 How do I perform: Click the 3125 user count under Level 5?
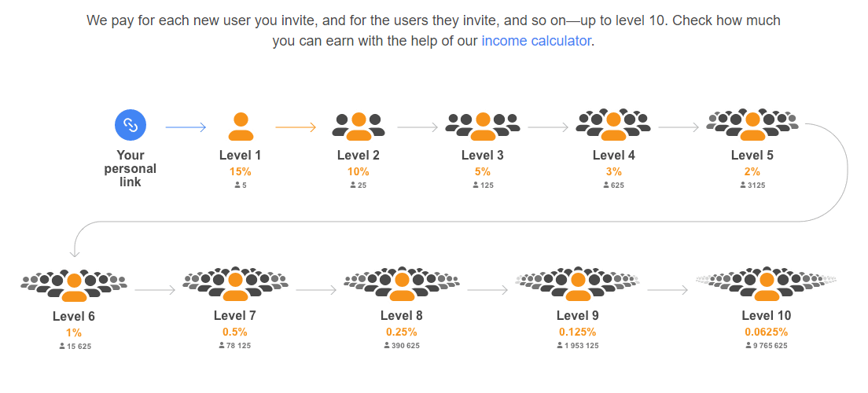click(752, 185)
